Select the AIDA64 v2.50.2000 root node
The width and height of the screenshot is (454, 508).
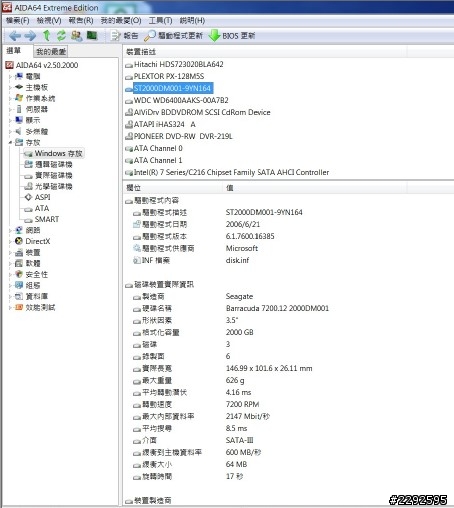coord(47,65)
